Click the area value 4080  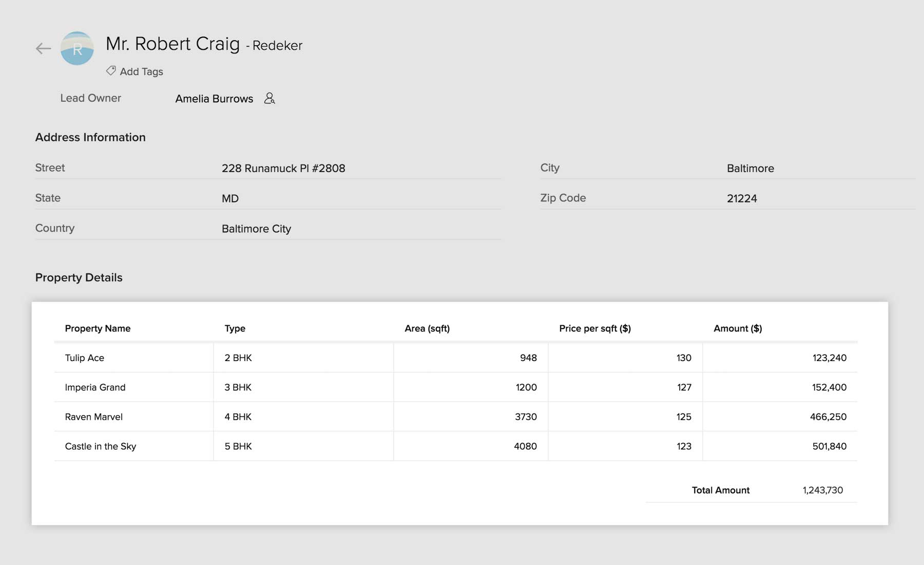pos(525,446)
